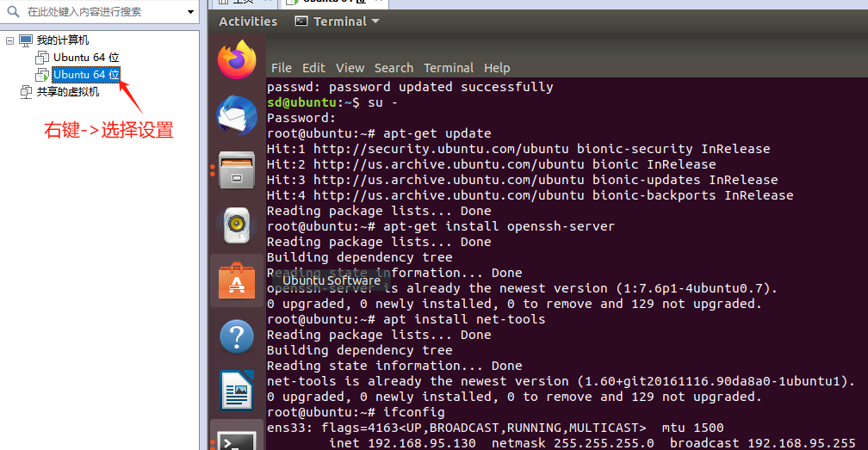The width and height of the screenshot is (868, 450).
Task: Select the 共享的虚拟机 tree item
Action: coord(67,92)
